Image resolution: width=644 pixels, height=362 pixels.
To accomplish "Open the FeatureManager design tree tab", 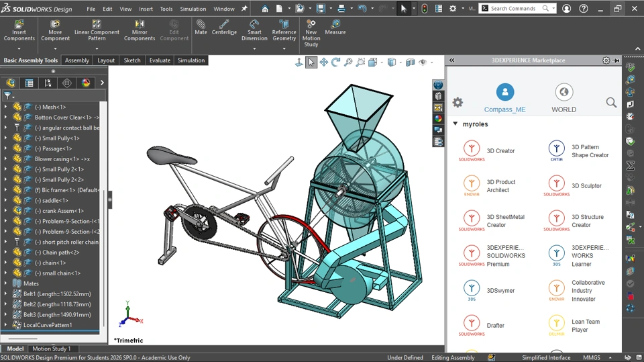I will tap(11, 83).
